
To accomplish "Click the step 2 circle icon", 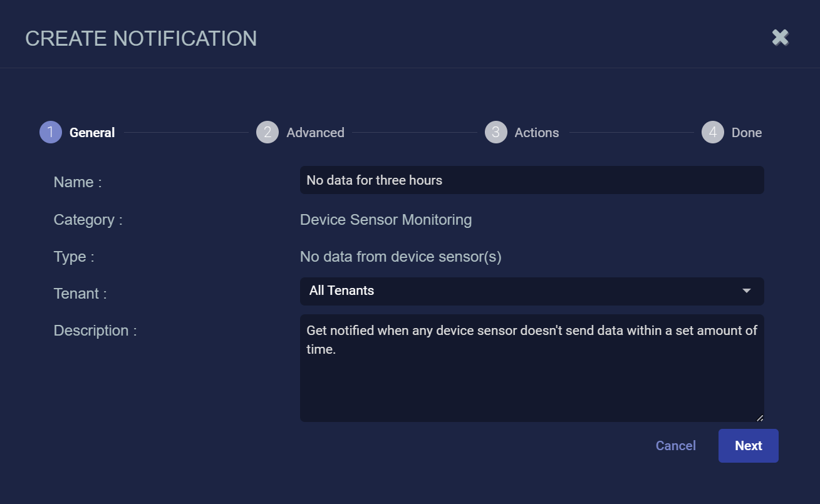I will click(267, 133).
